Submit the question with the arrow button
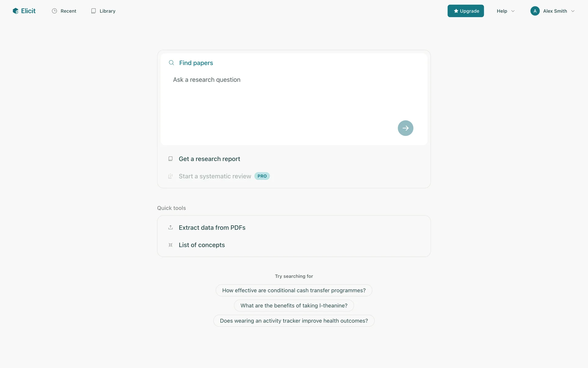The image size is (588, 368). pos(405,128)
